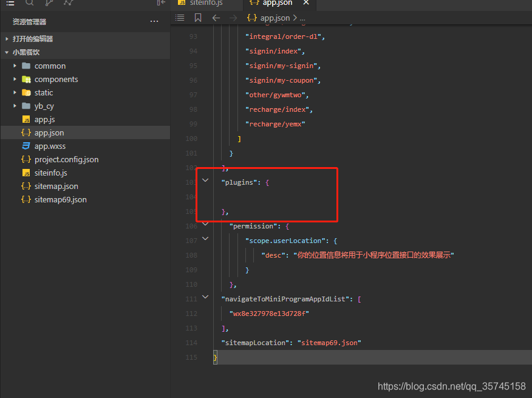Open the explorer more actions ellipsis

154,21
